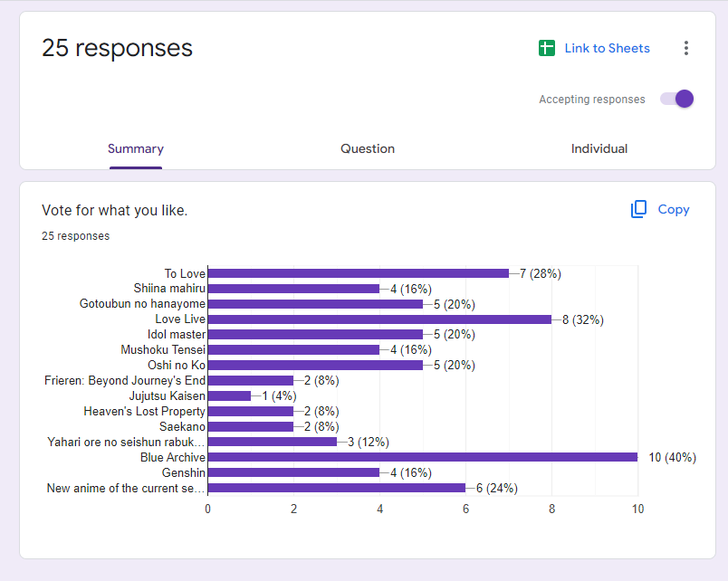Viewport: 728px width, 581px height.
Task: Click the green Sheets icon
Action: point(547,48)
